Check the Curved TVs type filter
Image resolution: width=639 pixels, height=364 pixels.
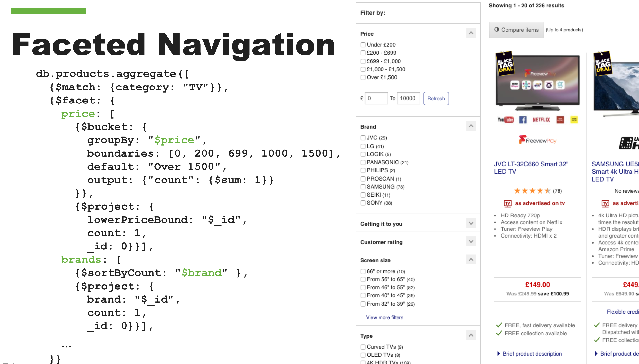pyautogui.click(x=363, y=347)
